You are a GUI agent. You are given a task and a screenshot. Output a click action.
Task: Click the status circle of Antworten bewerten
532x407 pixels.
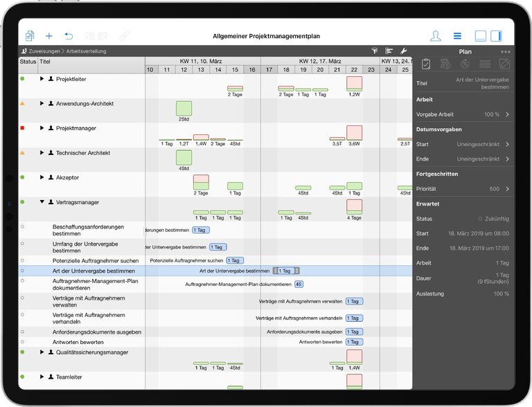(22, 342)
